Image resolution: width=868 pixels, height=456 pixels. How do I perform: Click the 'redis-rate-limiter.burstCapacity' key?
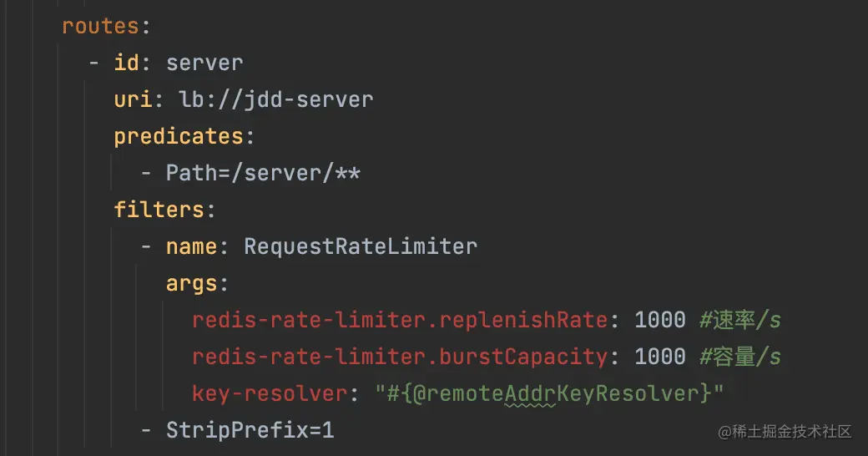[400, 357]
